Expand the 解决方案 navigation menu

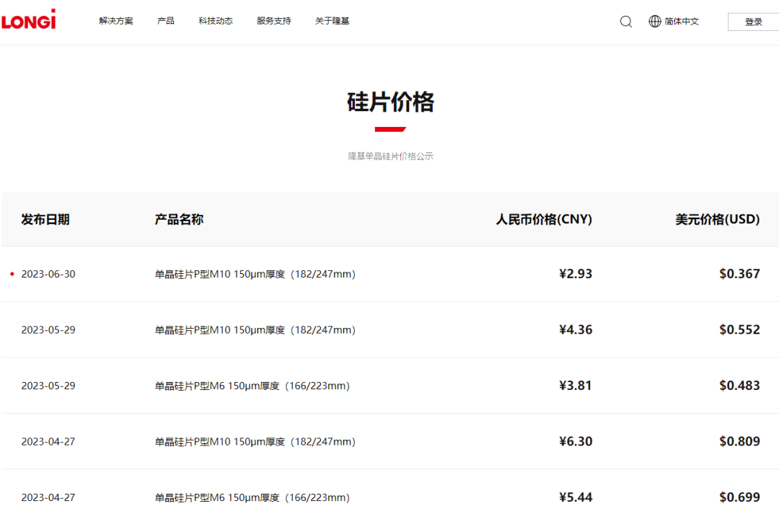pyautogui.click(x=116, y=21)
